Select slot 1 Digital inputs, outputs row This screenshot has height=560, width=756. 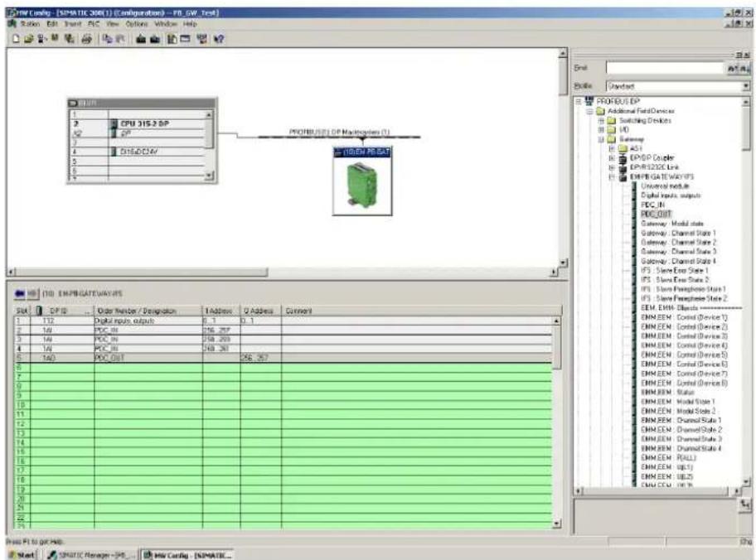[283, 321]
